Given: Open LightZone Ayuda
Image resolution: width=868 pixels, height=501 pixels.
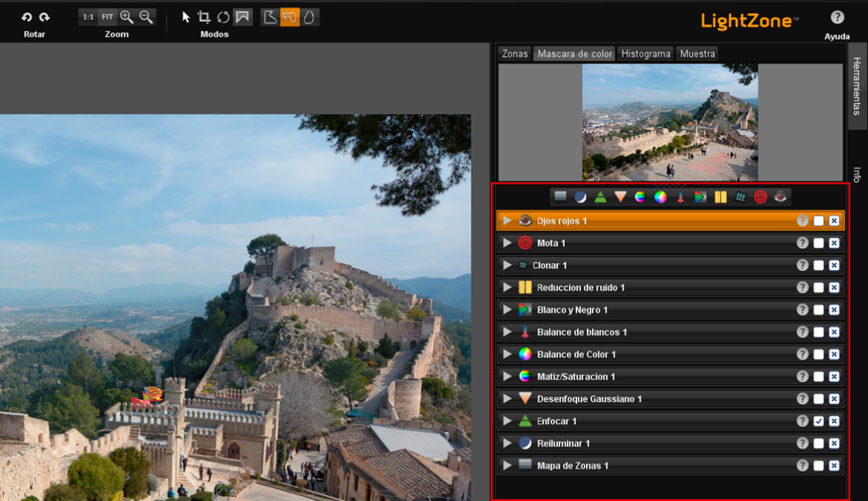Looking at the screenshot, I should (837, 17).
